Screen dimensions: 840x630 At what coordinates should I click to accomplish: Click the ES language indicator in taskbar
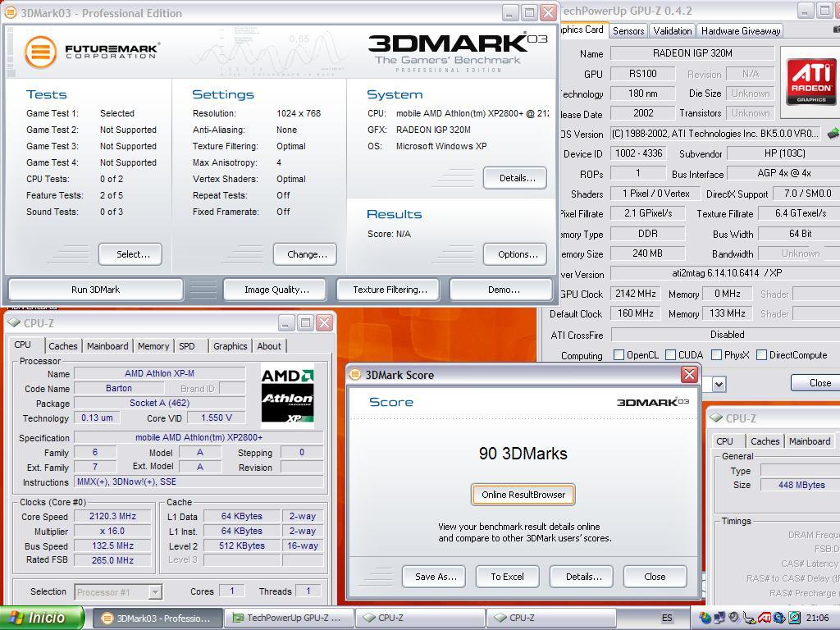pos(666,618)
